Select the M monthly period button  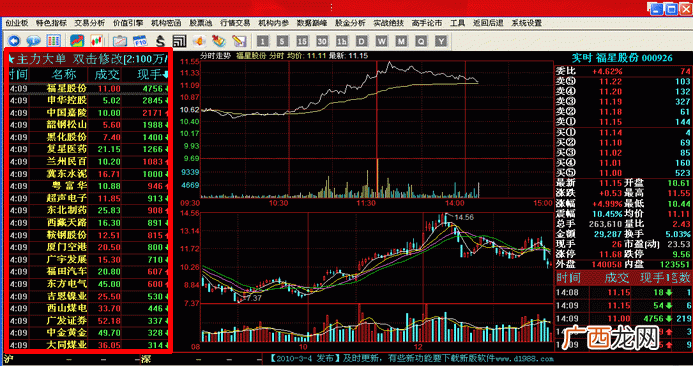point(401,42)
